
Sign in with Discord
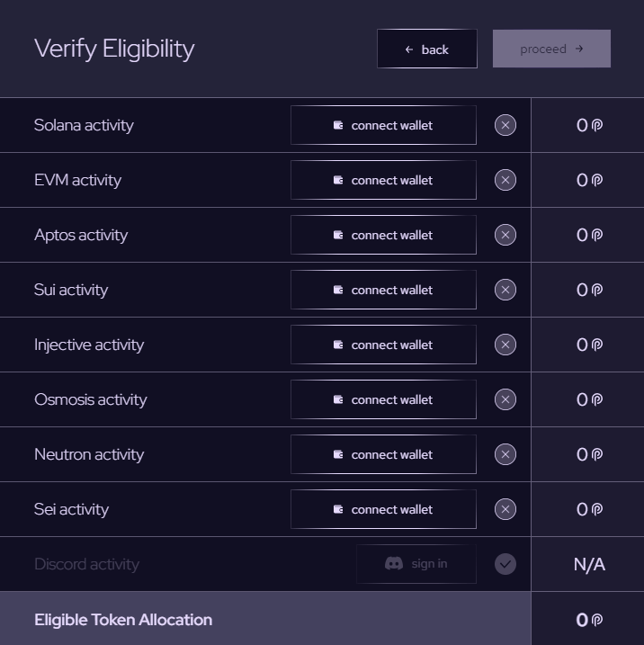pyautogui.click(x=416, y=564)
